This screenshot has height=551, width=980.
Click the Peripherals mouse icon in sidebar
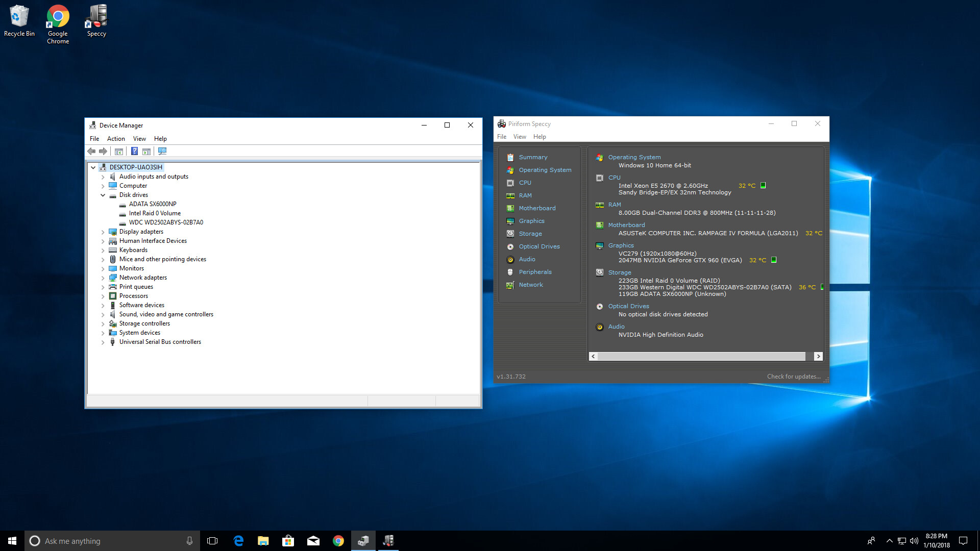[x=510, y=272]
